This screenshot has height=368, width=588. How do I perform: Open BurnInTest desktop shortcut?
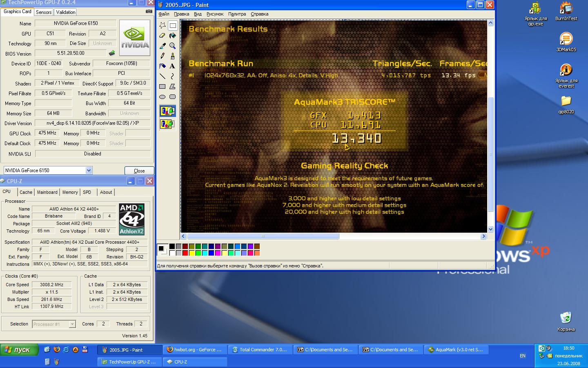tap(566, 11)
